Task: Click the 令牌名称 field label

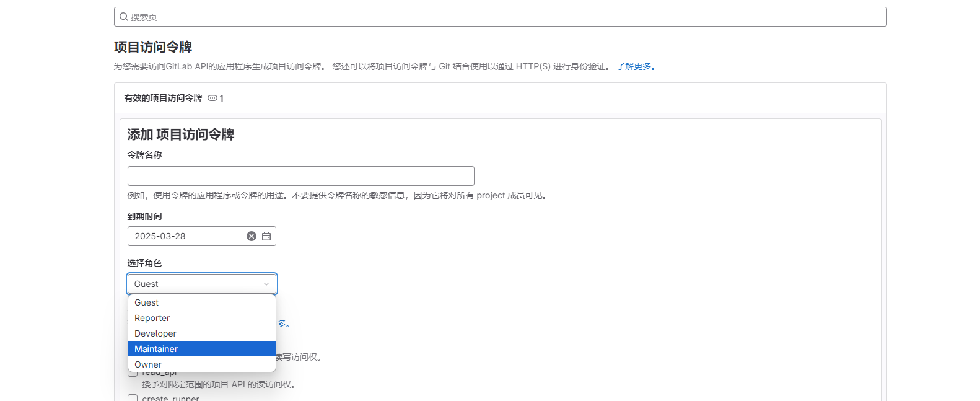Action: tap(144, 155)
